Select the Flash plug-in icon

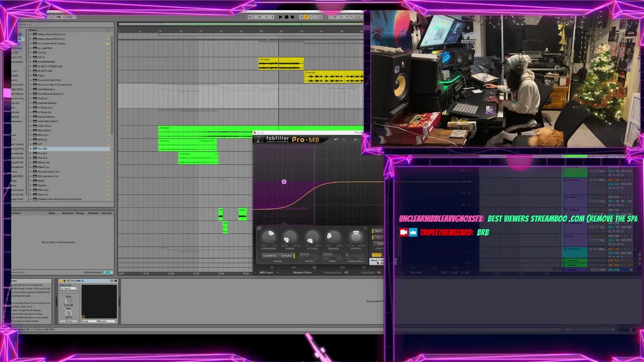coord(35,75)
